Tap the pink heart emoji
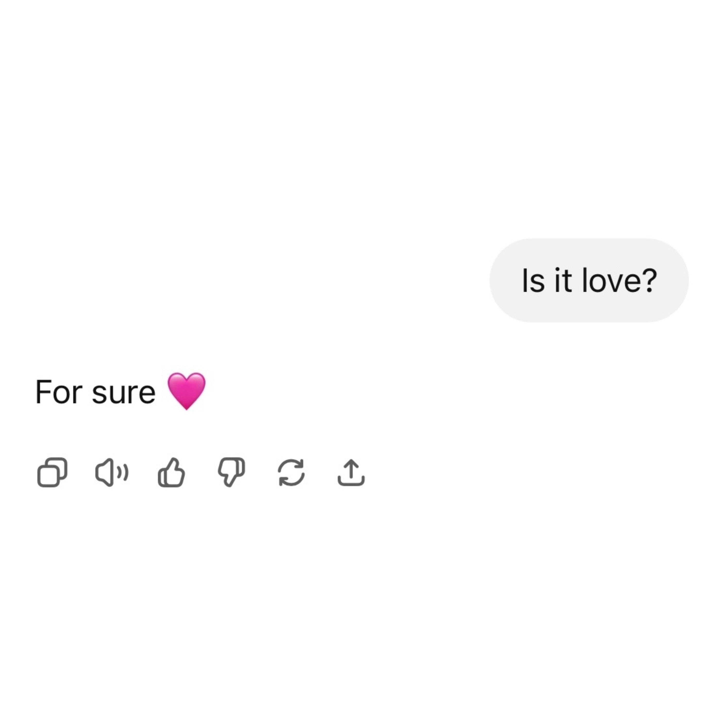728x728 pixels. (187, 391)
